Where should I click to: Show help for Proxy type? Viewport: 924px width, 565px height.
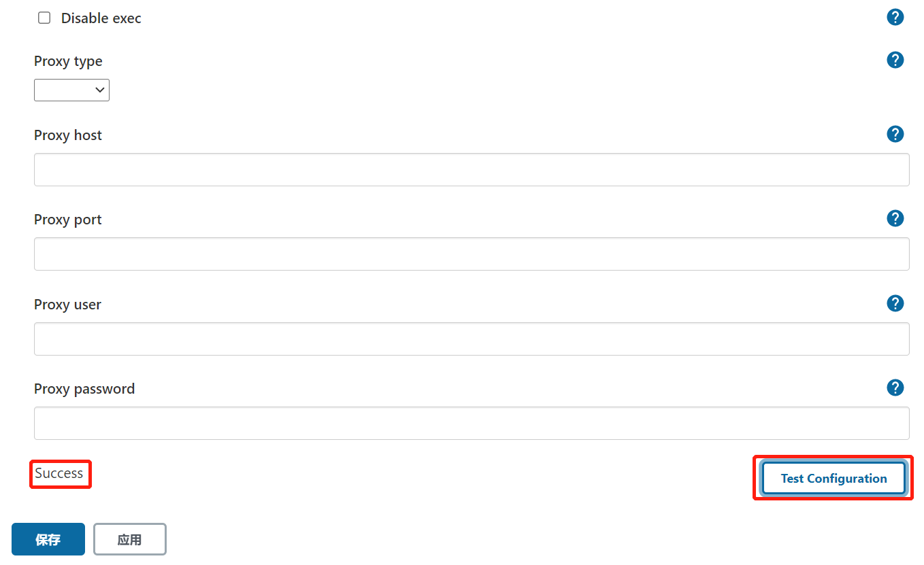tap(895, 60)
